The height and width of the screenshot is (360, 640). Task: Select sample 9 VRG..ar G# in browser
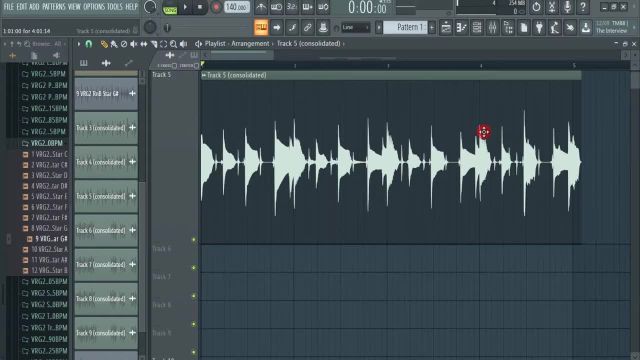47,239
